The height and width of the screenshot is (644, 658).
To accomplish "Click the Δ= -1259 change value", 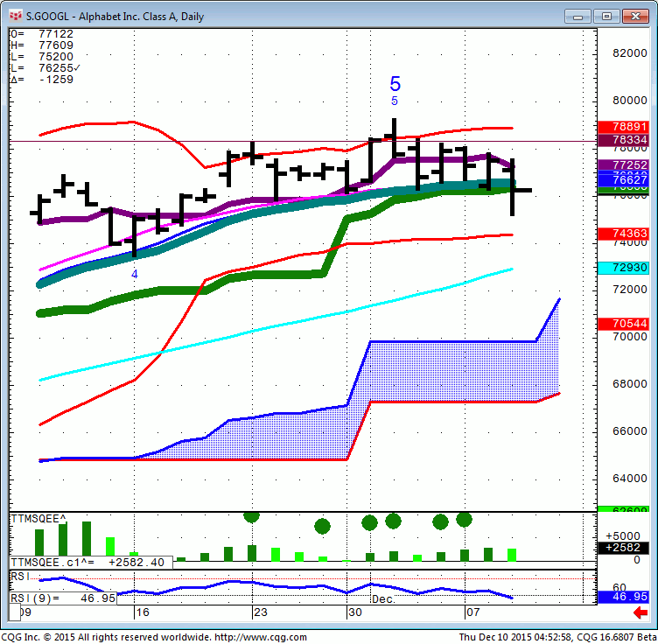I will coord(41,80).
